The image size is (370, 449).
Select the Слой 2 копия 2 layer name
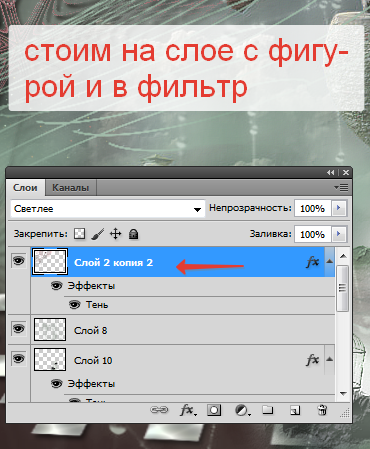tap(113, 263)
